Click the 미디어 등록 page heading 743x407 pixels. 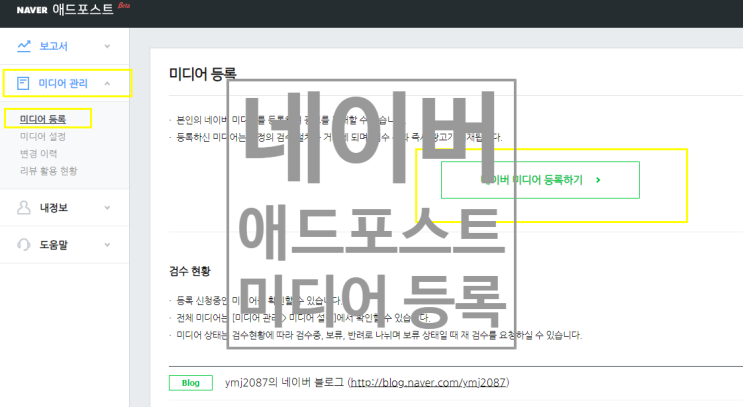[203, 74]
